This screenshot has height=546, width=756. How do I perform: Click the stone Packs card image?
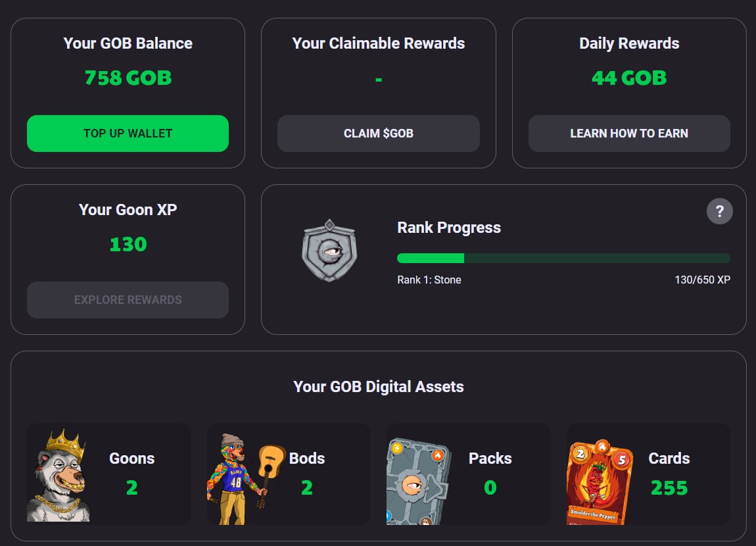(x=418, y=482)
